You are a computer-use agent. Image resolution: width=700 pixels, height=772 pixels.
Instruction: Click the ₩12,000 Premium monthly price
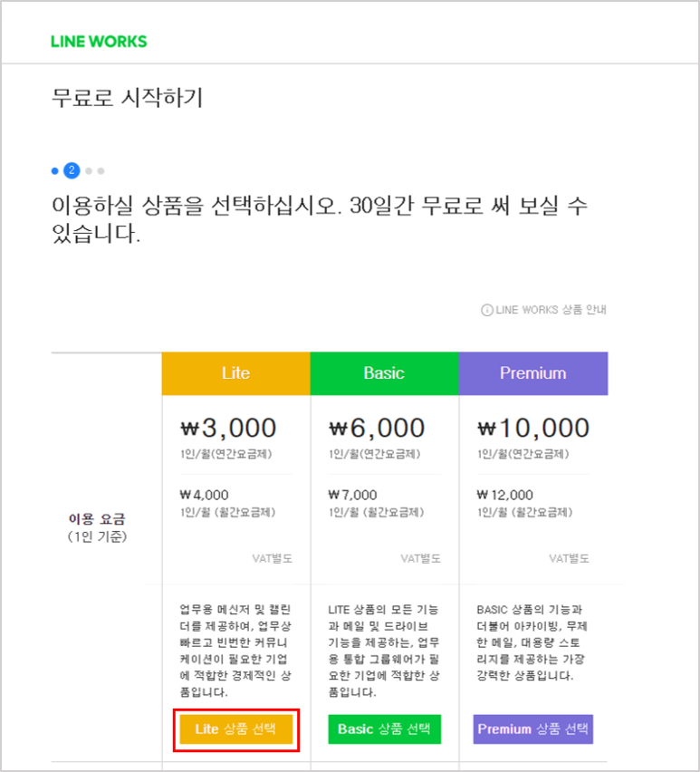504,495
